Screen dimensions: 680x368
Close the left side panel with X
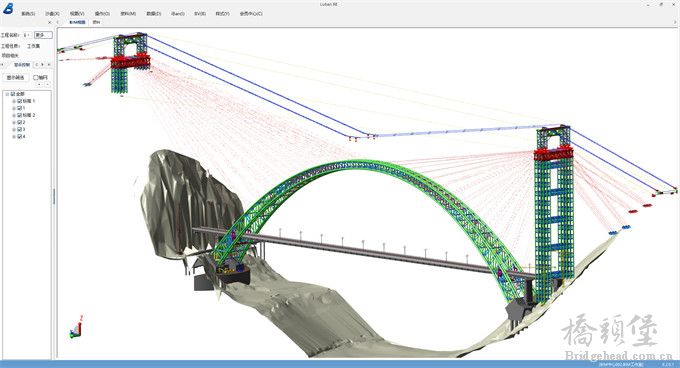[49, 23]
